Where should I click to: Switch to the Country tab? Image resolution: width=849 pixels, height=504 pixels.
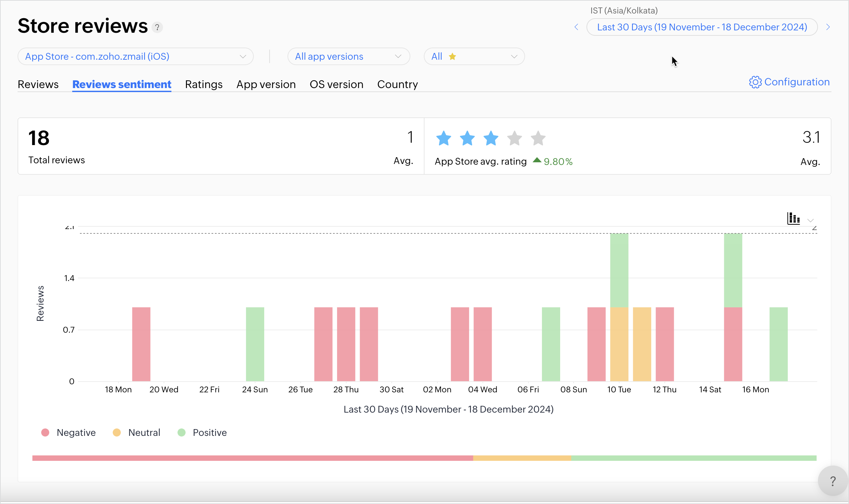(397, 84)
